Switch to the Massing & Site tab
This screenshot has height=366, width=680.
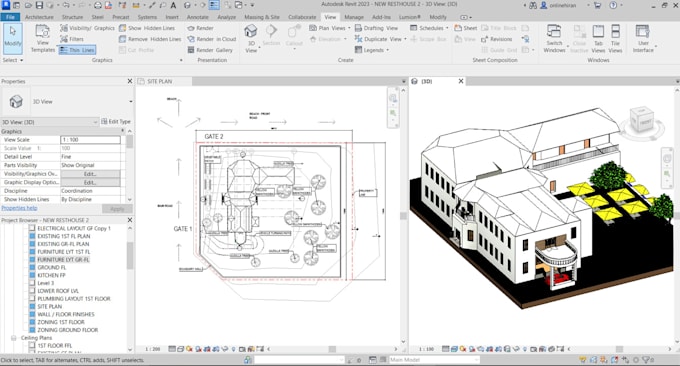(x=262, y=17)
